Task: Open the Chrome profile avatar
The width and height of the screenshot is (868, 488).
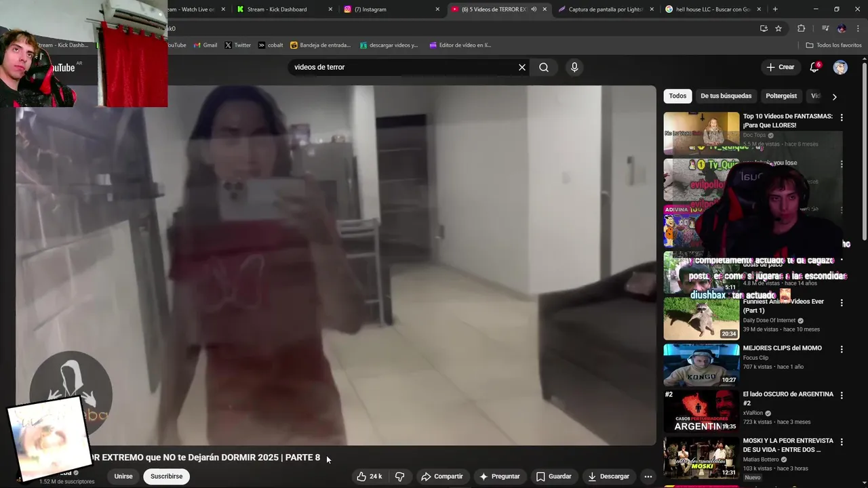Action: pyautogui.click(x=842, y=28)
